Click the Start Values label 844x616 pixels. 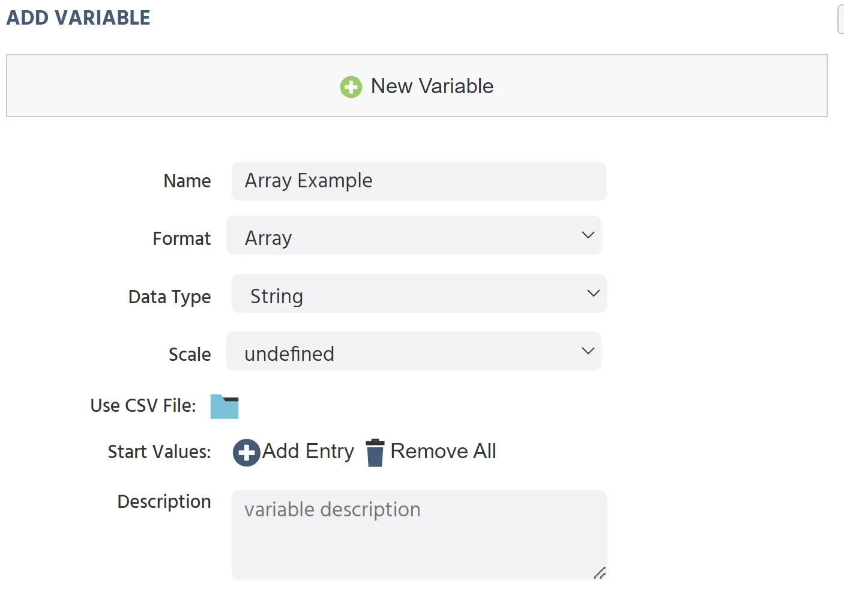159,451
